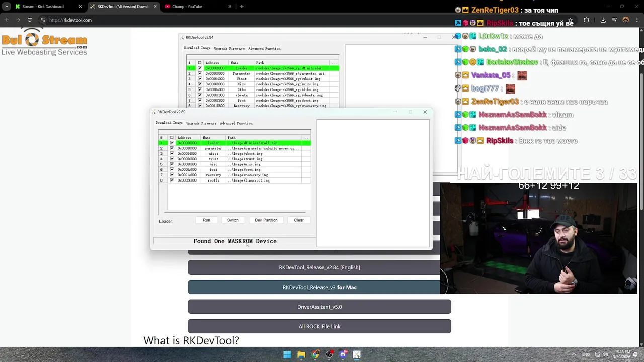Show hidden system tray icons
The image size is (644, 362).
573,354
